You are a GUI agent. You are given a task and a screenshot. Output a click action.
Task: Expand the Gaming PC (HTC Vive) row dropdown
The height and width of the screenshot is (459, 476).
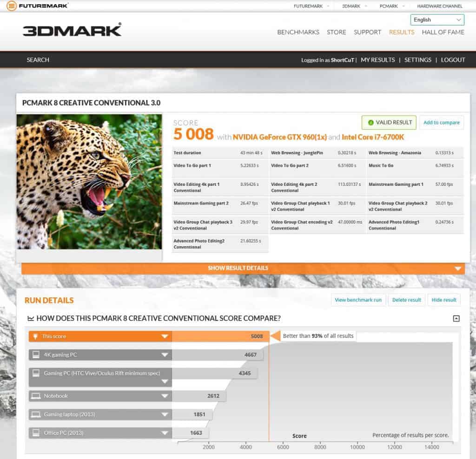pos(165,380)
